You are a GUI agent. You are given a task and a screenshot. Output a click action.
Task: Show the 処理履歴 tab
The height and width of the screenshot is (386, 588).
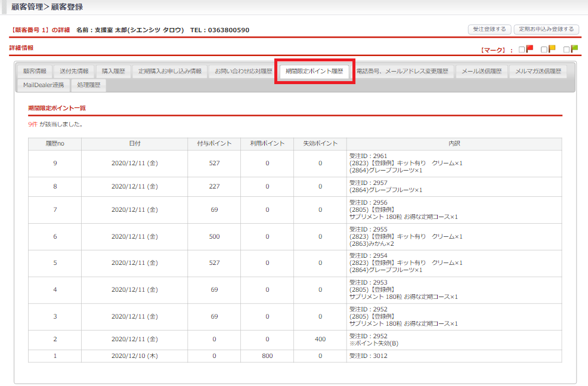pos(89,85)
